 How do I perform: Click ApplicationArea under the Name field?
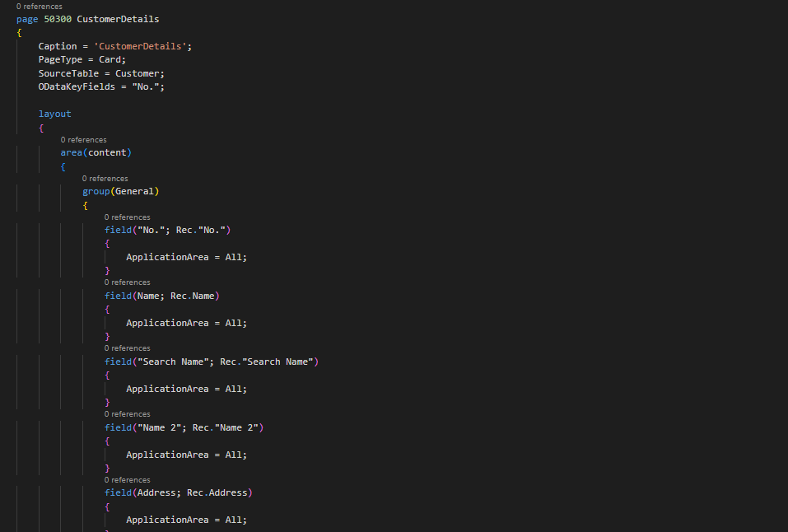coord(167,323)
